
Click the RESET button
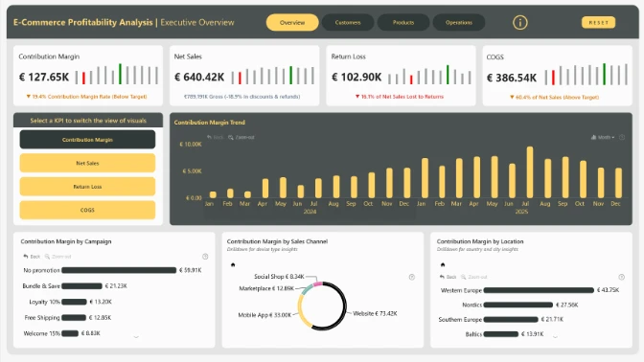pyautogui.click(x=598, y=22)
